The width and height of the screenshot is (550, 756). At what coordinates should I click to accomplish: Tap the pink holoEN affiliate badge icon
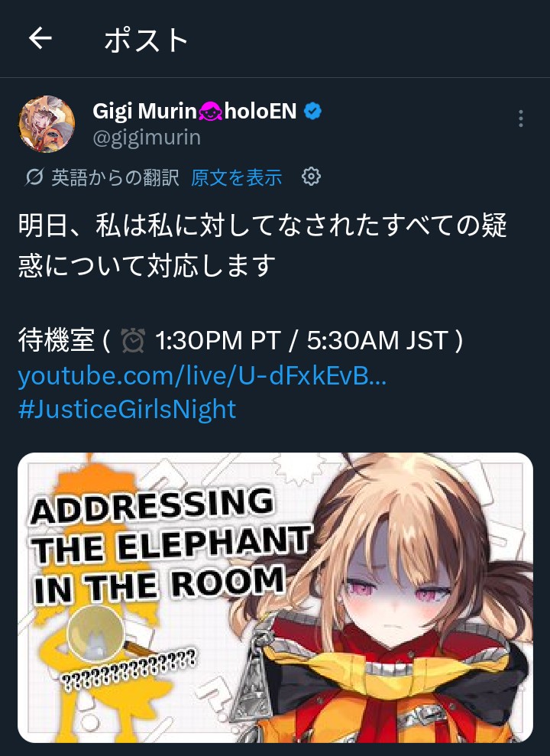(x=210, y=112)
